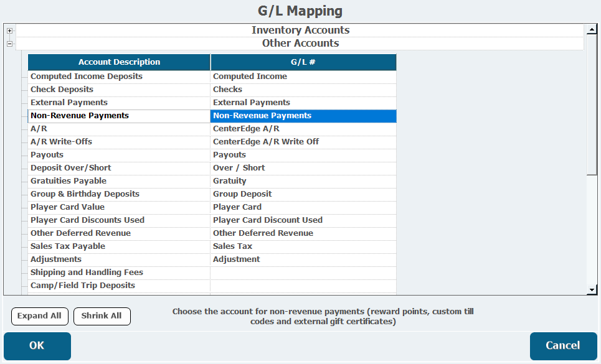Select the Gratuities Payable row

(119, 181)
